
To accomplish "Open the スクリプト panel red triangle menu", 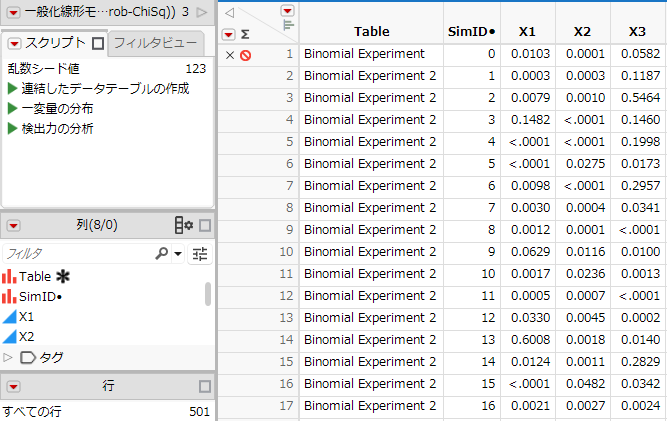I will pyautogui.click(x=14, y=43).
